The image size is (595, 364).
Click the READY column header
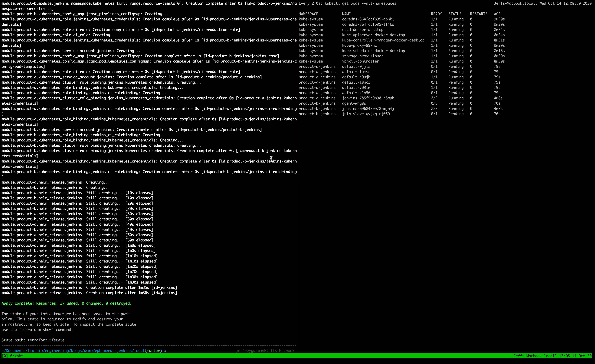tap(436, 14)
